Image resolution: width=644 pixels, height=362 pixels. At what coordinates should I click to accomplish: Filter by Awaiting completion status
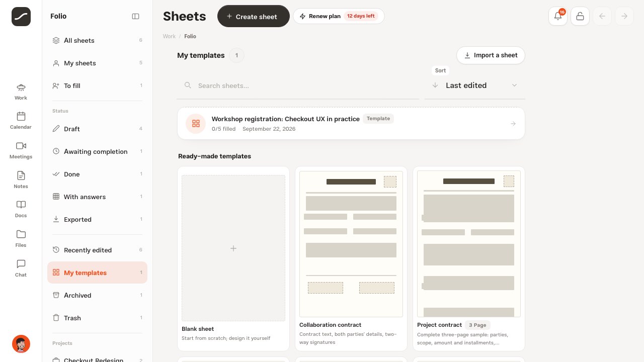pos(97,151)
